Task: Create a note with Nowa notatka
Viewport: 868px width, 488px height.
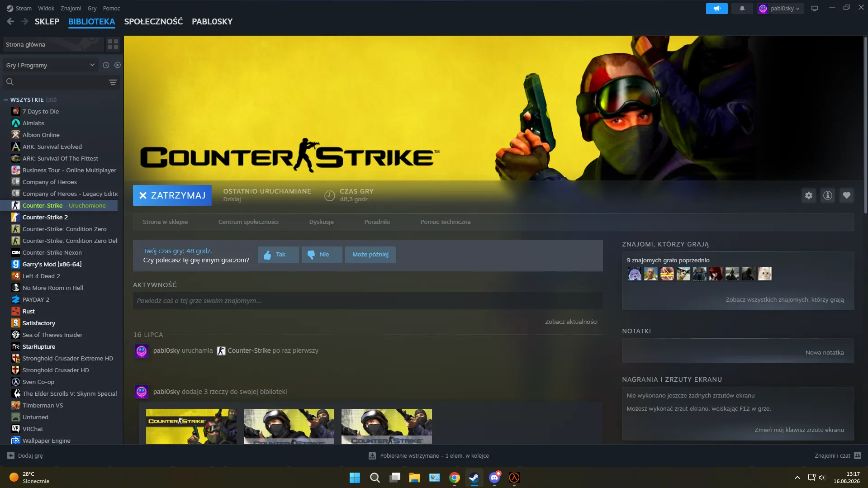Action: coord(825,353)
